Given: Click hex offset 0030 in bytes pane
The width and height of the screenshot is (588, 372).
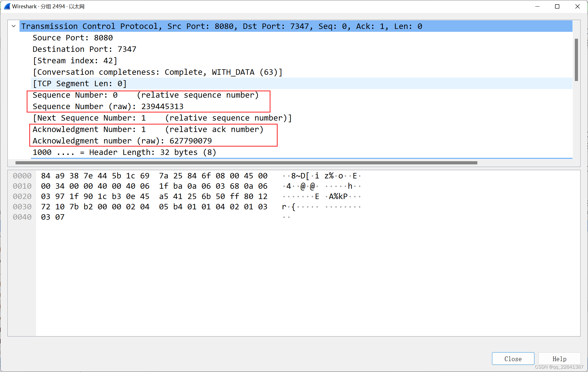Looking at the screenshot, I should 22,207.
